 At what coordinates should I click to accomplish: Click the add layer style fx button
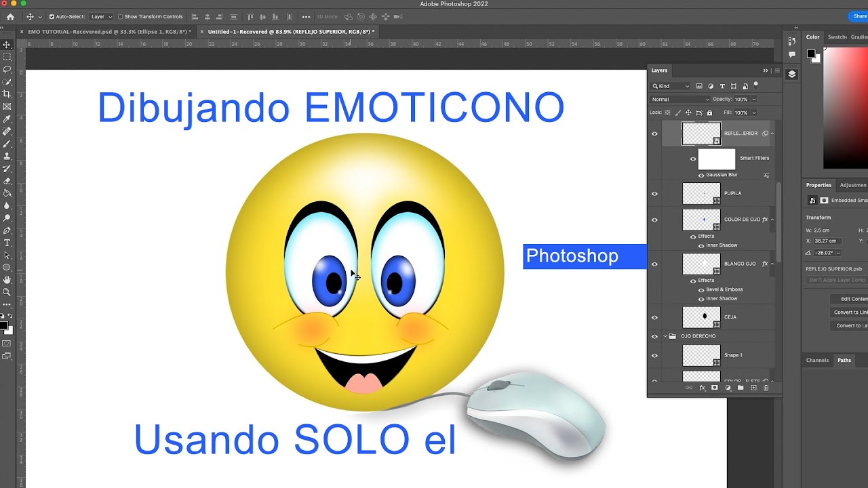[702, 388]
